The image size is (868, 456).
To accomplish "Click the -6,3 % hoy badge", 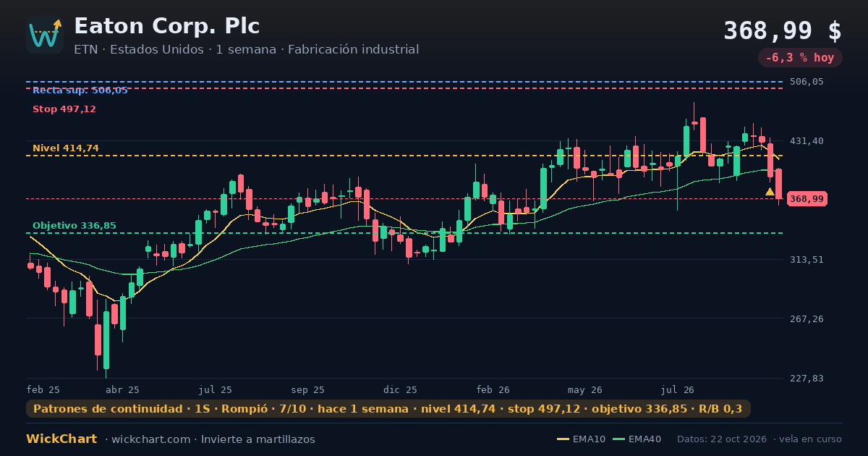I will coord(800,58).
